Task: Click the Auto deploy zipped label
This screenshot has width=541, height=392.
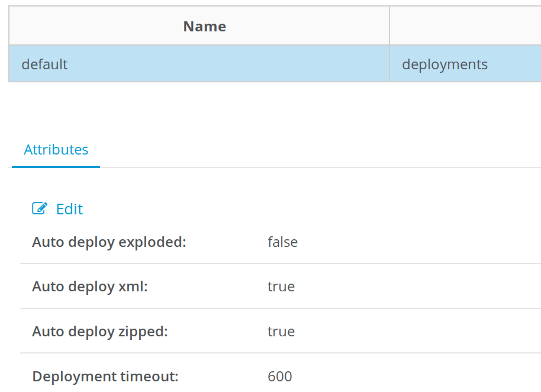Action: (x=100, y=332)
